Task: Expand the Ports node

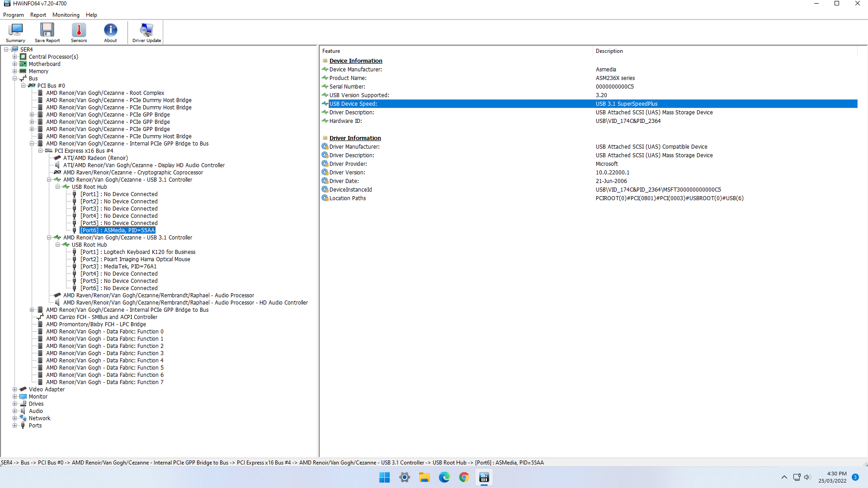Action: coord(14,425)
